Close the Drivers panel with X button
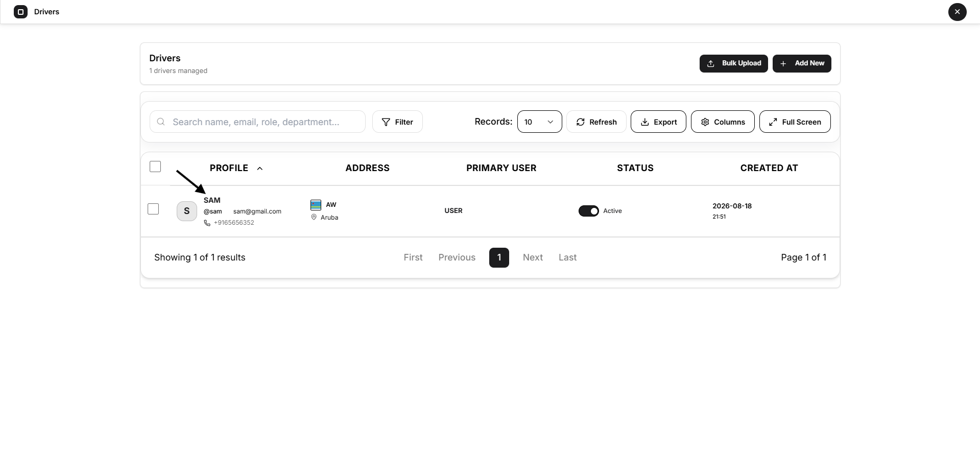The image size is (980, 475). pyautogui.click(x=957, y=12)
